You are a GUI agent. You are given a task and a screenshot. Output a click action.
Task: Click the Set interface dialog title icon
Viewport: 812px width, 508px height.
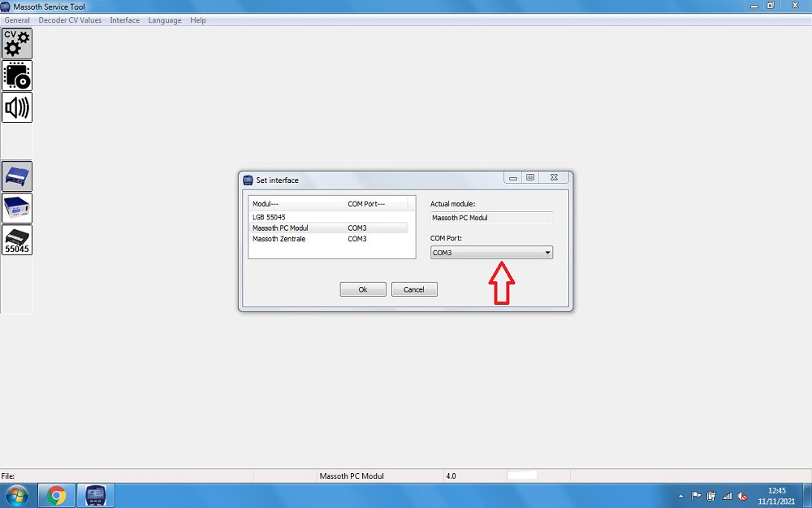(248, 180)
